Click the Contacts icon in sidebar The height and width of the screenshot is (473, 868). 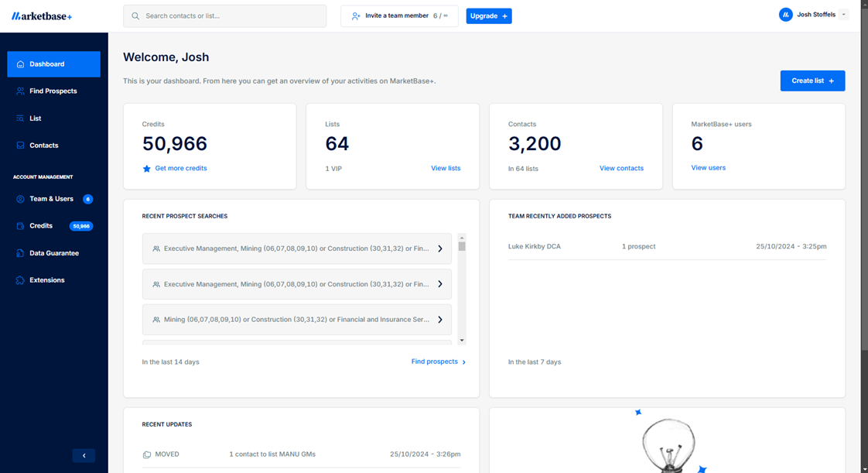point(20,146)
